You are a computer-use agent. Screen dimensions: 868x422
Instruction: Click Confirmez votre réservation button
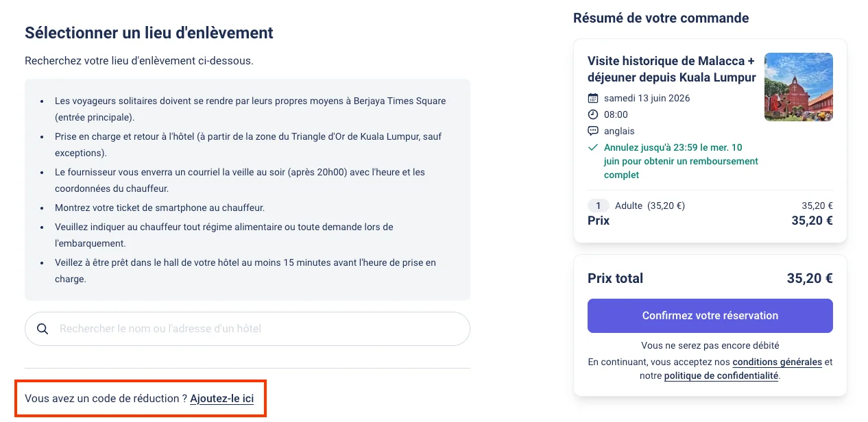(x=710, y=316)
